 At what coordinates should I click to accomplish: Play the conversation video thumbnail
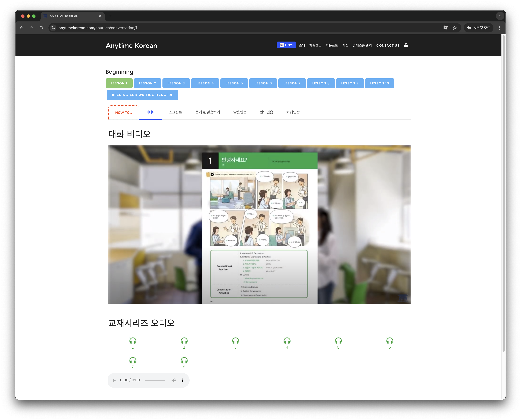259,224
